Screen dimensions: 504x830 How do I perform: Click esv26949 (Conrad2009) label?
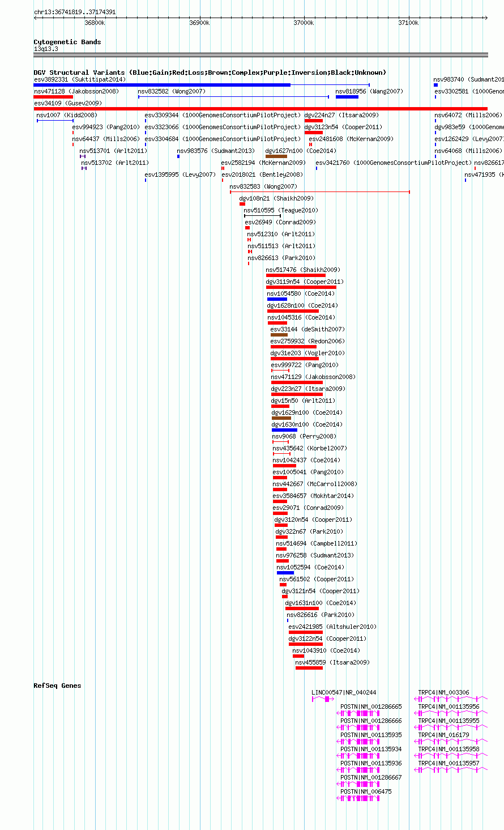pos(280,223)
